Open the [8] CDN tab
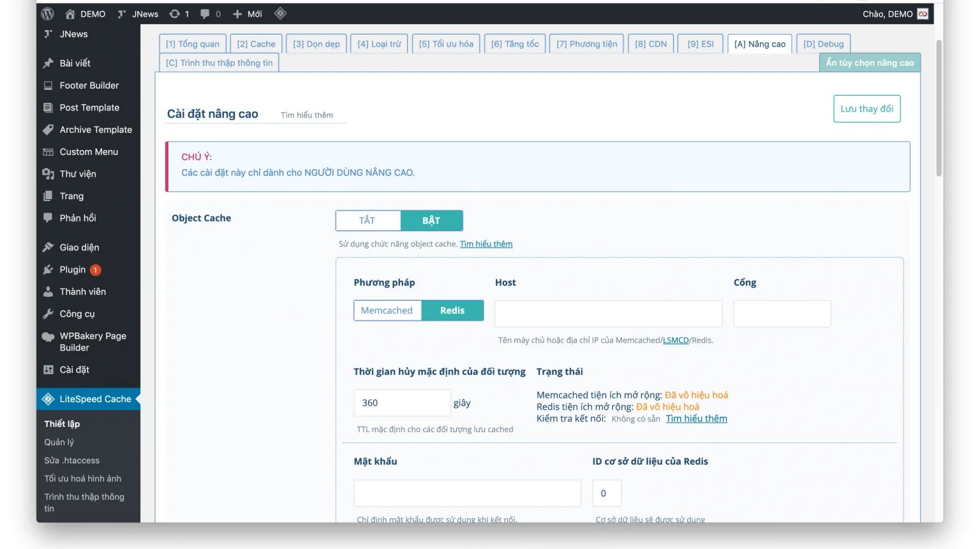 coord(650,44)
